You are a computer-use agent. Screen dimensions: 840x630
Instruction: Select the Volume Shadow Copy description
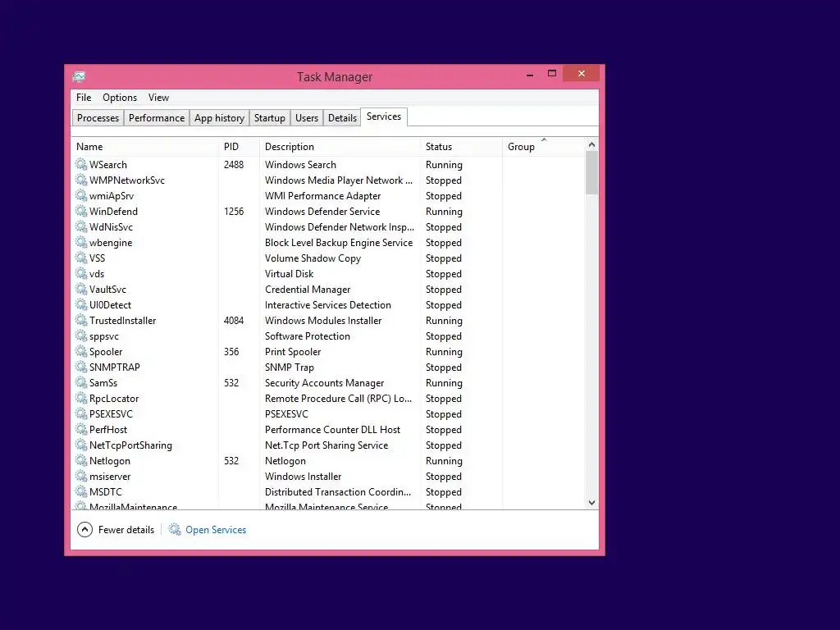click(x=313, y=258)
